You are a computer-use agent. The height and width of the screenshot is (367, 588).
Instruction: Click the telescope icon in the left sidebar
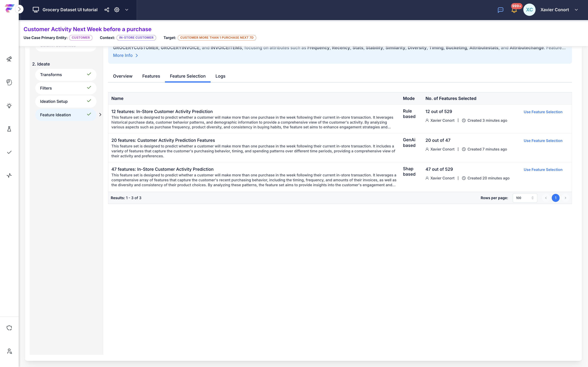pyautogui.click(x=9, y=59)
